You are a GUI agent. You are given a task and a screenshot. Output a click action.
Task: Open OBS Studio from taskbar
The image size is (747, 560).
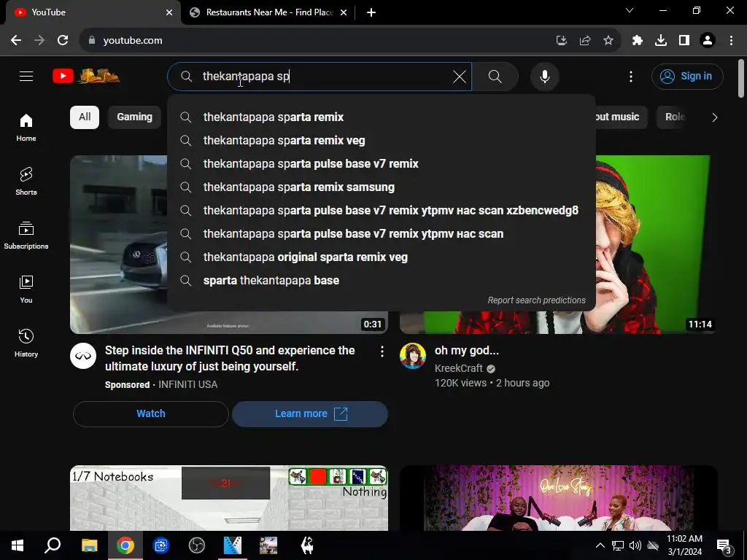[196, 545]
